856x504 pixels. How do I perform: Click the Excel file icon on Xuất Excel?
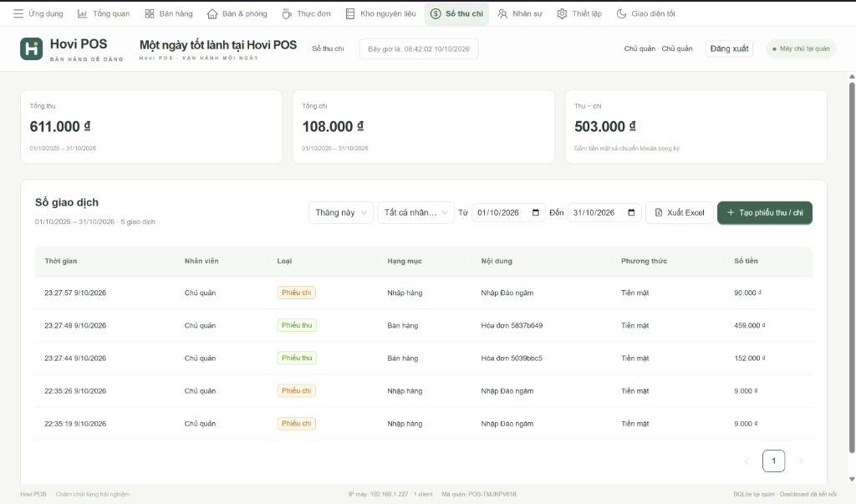point(659,212)
